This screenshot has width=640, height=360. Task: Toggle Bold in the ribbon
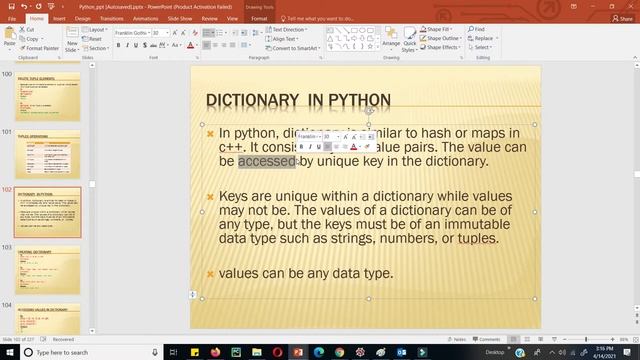point(118,45)
